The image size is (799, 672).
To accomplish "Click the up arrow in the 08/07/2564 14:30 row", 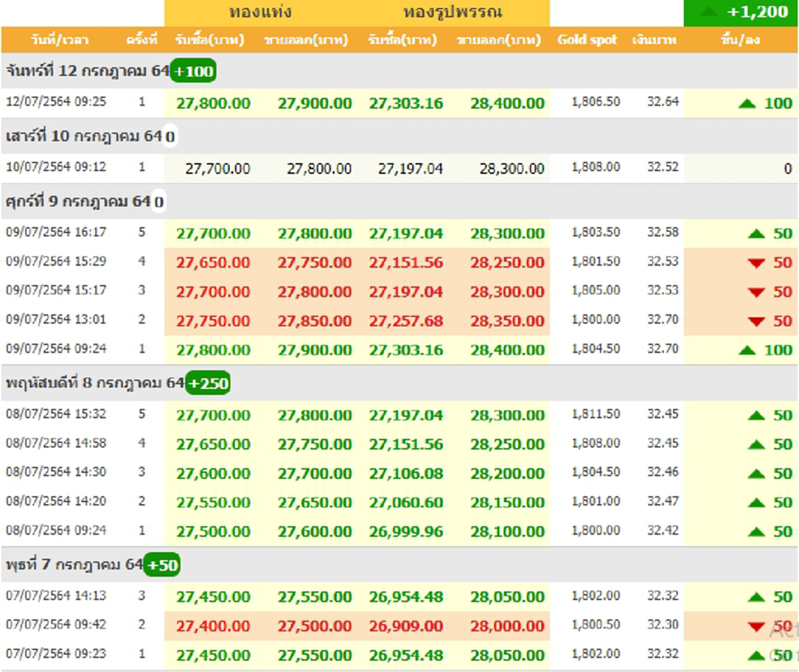I will [x=756, y=474].
